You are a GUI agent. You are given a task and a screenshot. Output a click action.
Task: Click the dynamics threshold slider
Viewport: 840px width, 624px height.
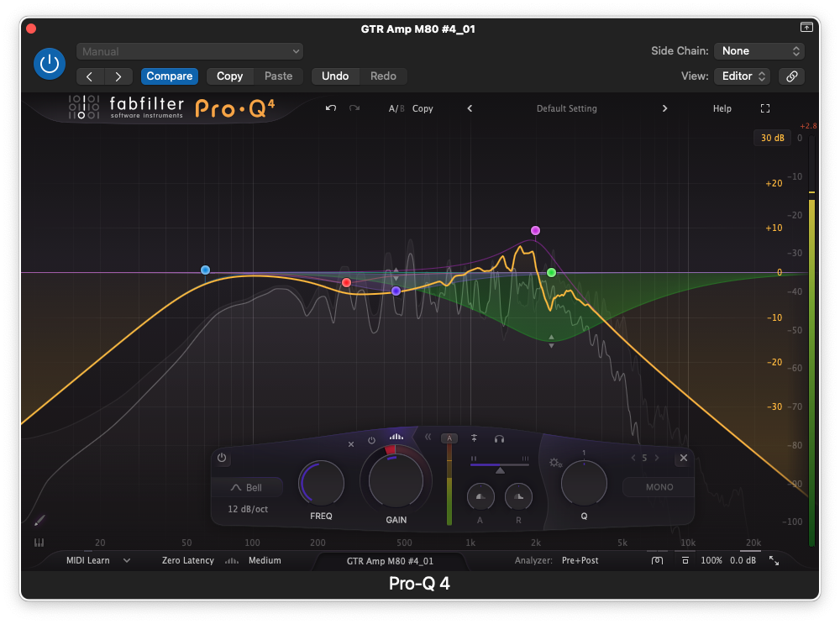click(x=500, y=461)
